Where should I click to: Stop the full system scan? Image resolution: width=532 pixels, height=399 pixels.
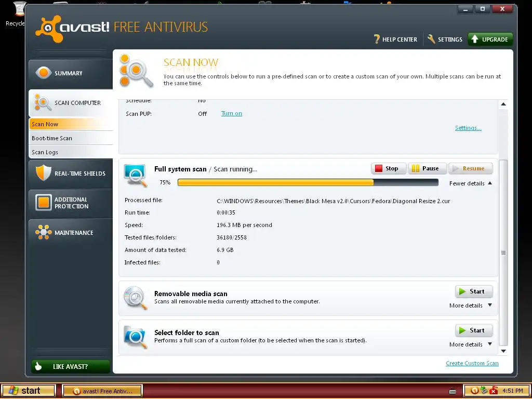(389, 168)
